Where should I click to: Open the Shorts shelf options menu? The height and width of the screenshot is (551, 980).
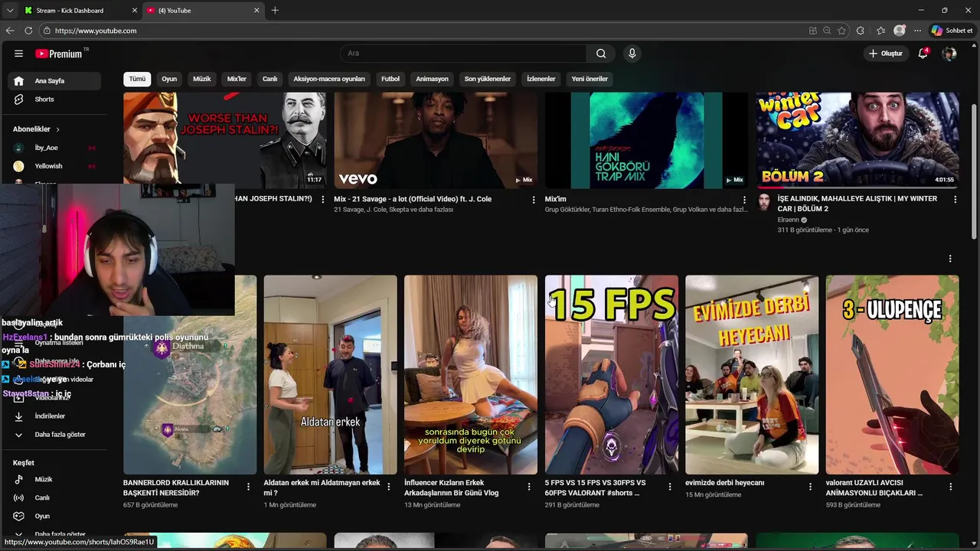950,259
